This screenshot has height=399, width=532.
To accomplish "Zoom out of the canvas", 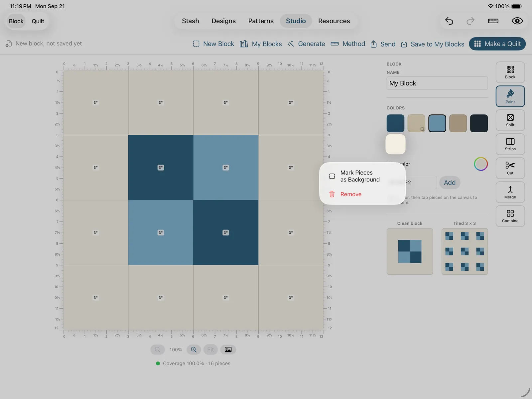I will pos(158,349).
